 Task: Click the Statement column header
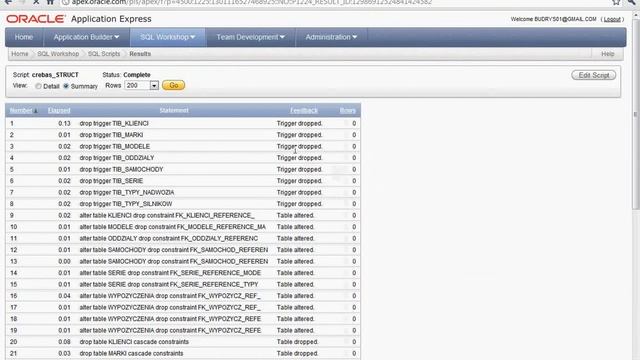pyautogui.click(x=174, y=110)
